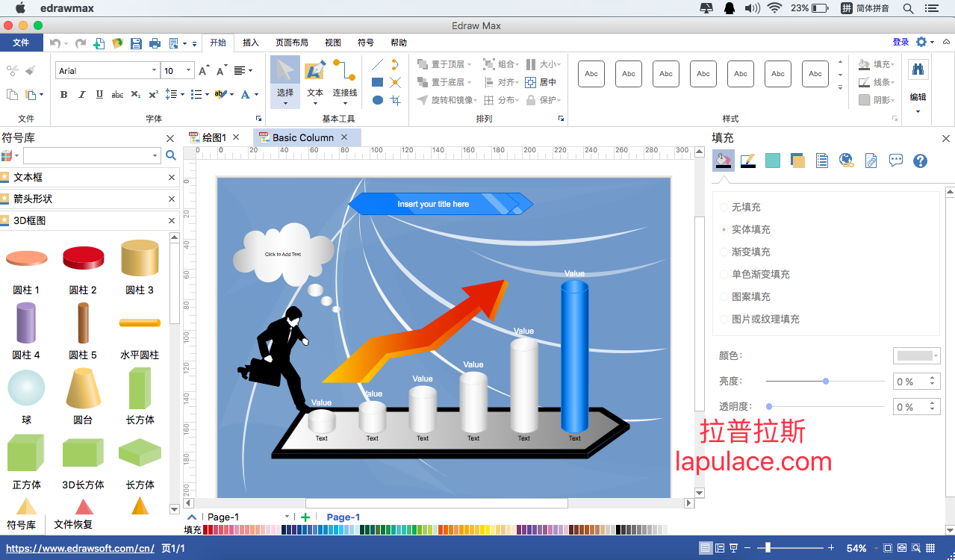Open the Help icon in Fill panel
Viewport: 955px width, 560px height.
click(x=920, y=161)
